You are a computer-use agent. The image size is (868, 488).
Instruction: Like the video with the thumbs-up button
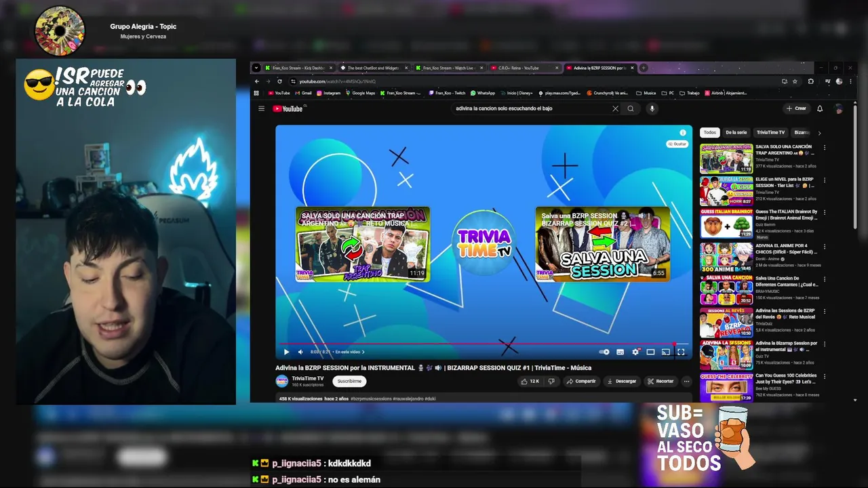point(530,381)
